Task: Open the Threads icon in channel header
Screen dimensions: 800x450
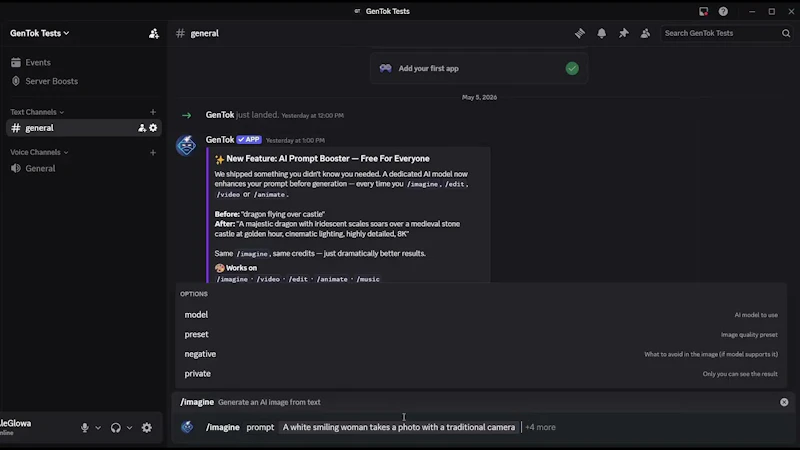Action: (x=580, y=33)
